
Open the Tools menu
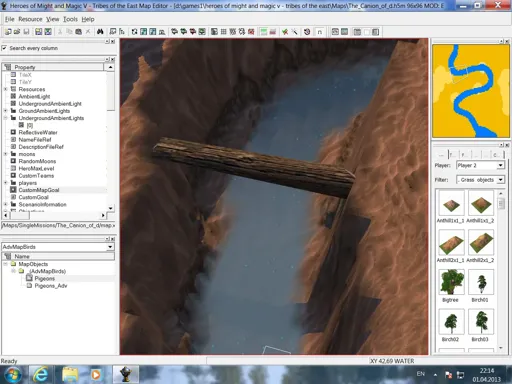(70, 19)
